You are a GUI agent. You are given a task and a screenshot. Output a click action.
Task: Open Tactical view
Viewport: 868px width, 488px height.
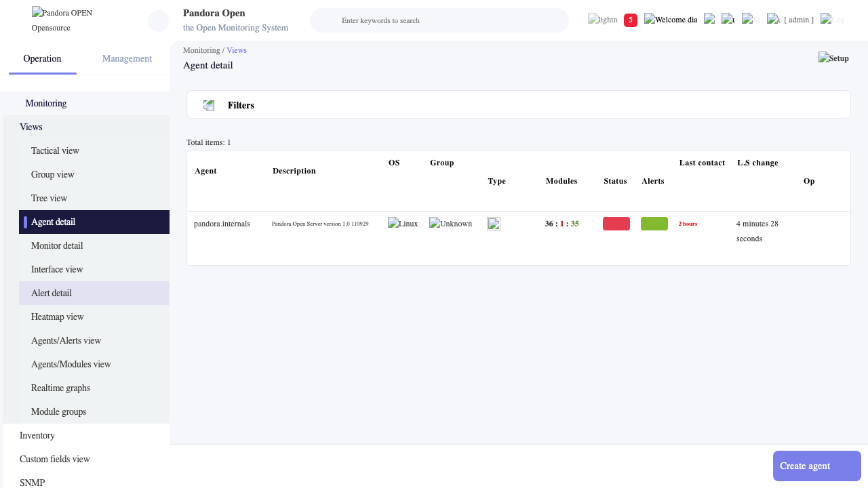pyautogui.click(x=94, y=150)
